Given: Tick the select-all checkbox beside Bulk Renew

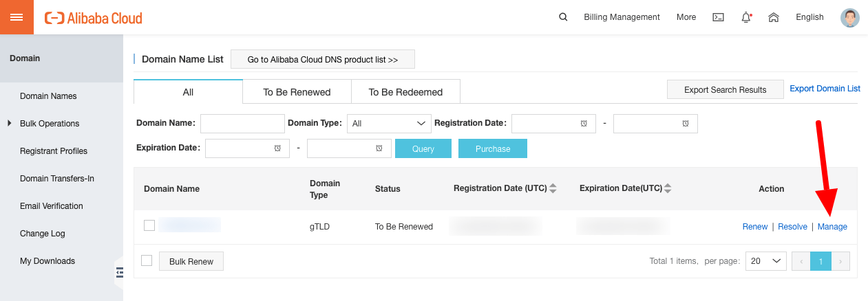Looking at the screenshot, I should pos(146,260).
